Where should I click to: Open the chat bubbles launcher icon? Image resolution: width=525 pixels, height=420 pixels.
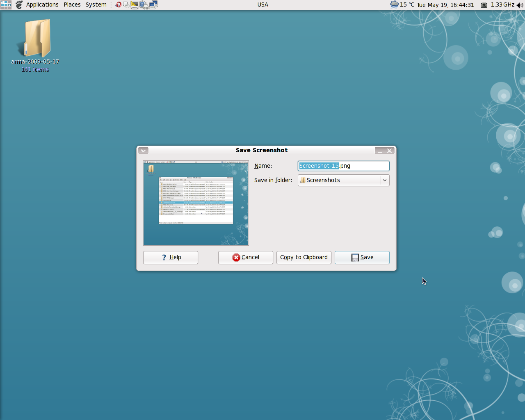point(126,5)
